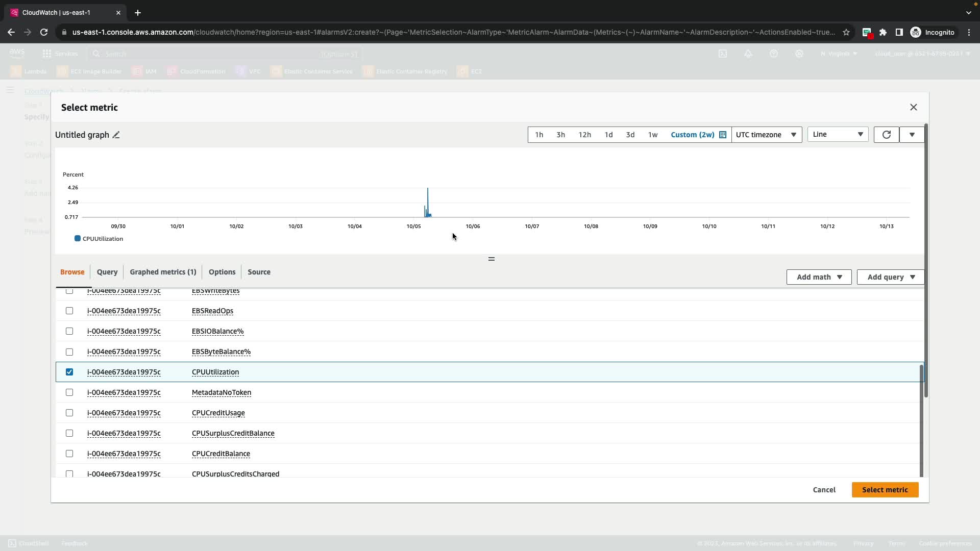Expand the Add math dropdown

pos(819,277)
